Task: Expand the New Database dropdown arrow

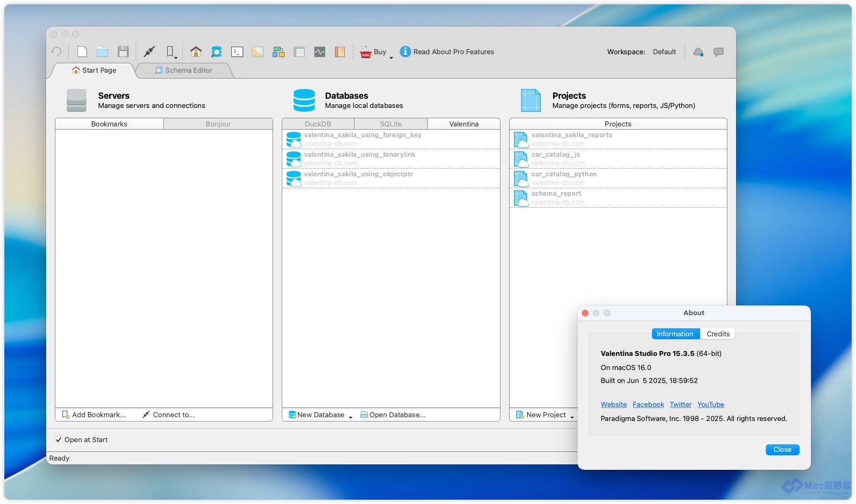Action: tap(351, 417)
